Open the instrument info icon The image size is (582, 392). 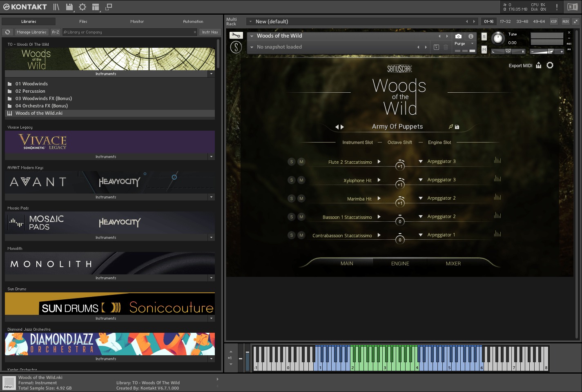[471, 36]
